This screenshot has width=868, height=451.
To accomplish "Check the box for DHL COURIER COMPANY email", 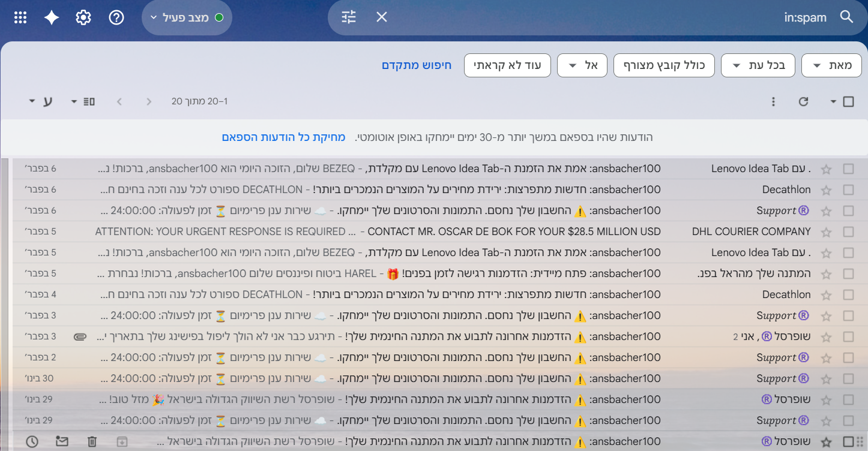I will click(848, 231).
